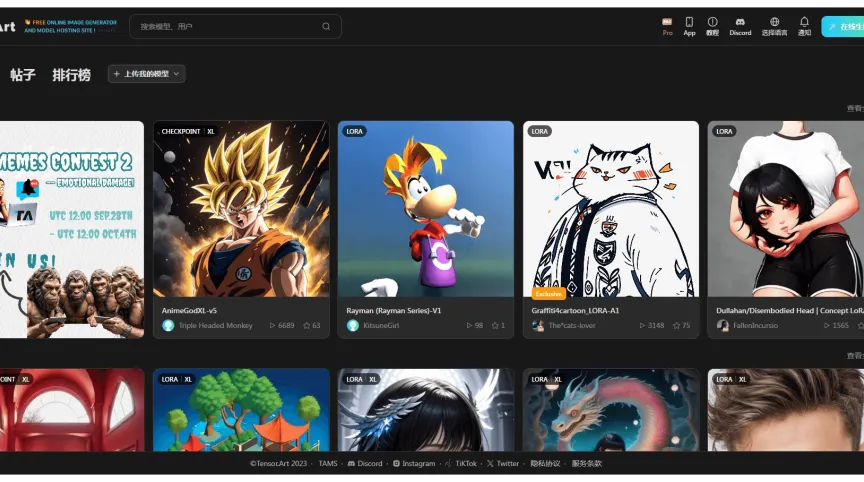This screenshot has width=864, height=482.
Task: Click KitsuneGirl avatar icon
Action: click(353, 326)
